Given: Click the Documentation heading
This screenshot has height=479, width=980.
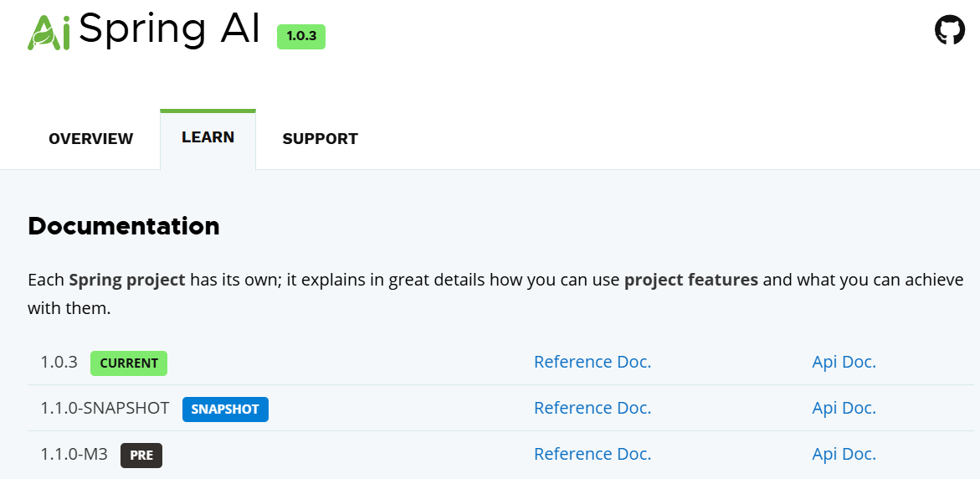Looking at the screenshot, I should pyautogui.click(x=124, y=226).
